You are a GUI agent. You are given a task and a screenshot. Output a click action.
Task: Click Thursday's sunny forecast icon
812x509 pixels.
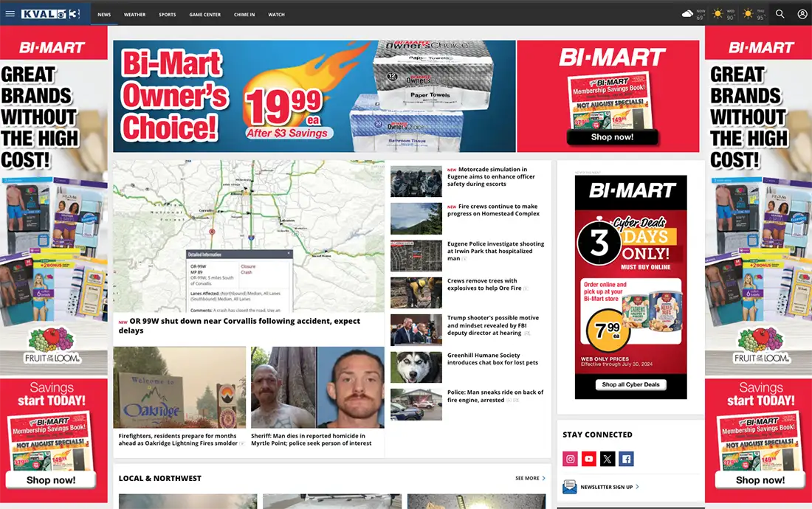[x=748, y=14]
